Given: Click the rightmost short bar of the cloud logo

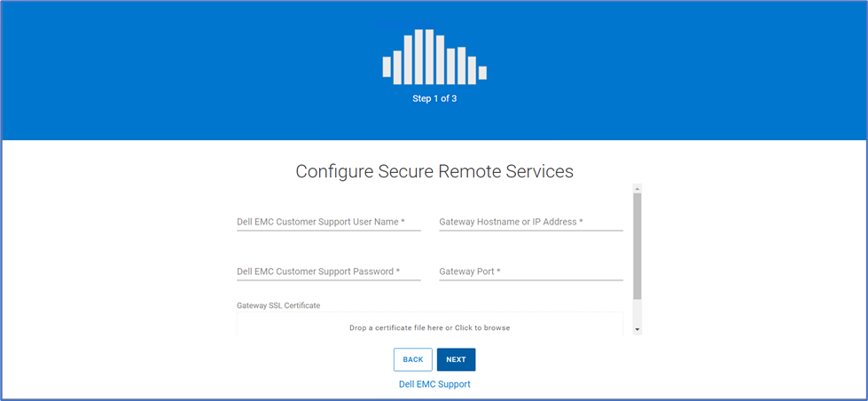Looking at the screenshot, I should point(482,73).
